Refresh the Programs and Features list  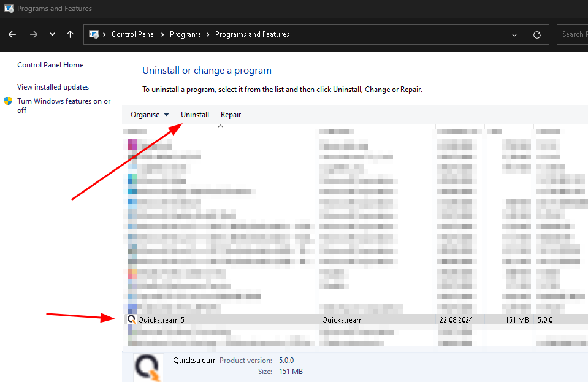coord(537,35)
